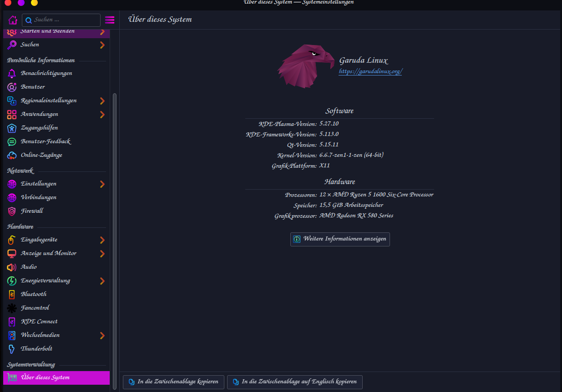Open the Thunderbolt icon
The width and height of the screenshot is (562, 392).
(x=12, y=349)
